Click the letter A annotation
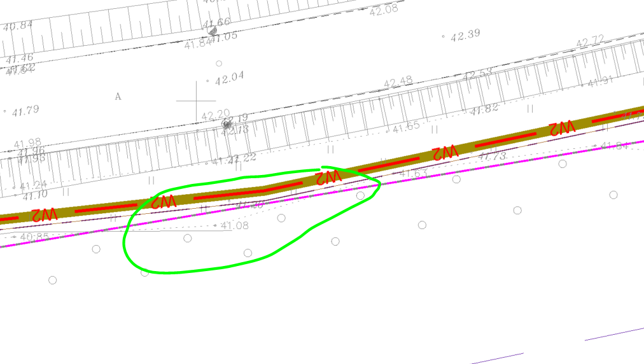644x364 pixels. 118,97
